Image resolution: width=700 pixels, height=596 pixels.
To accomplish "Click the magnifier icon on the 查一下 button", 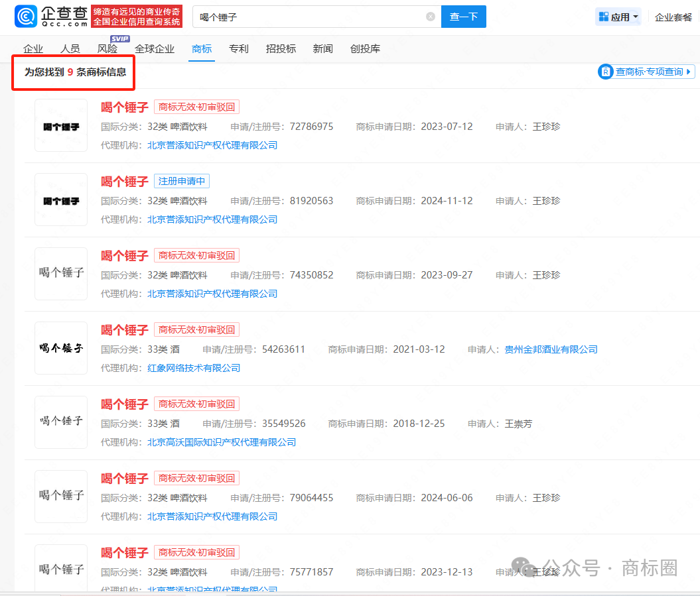I will [x=464, y=16].
